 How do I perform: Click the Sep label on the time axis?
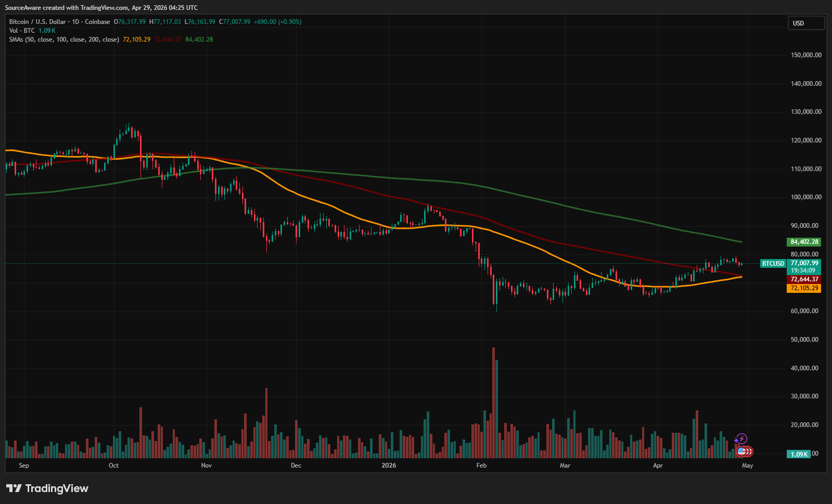(x=24, y=466)
